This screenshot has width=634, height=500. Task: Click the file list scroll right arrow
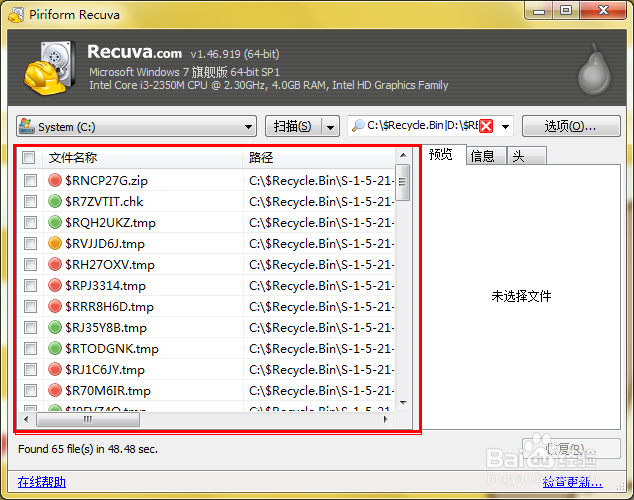(x=385, y=419)
